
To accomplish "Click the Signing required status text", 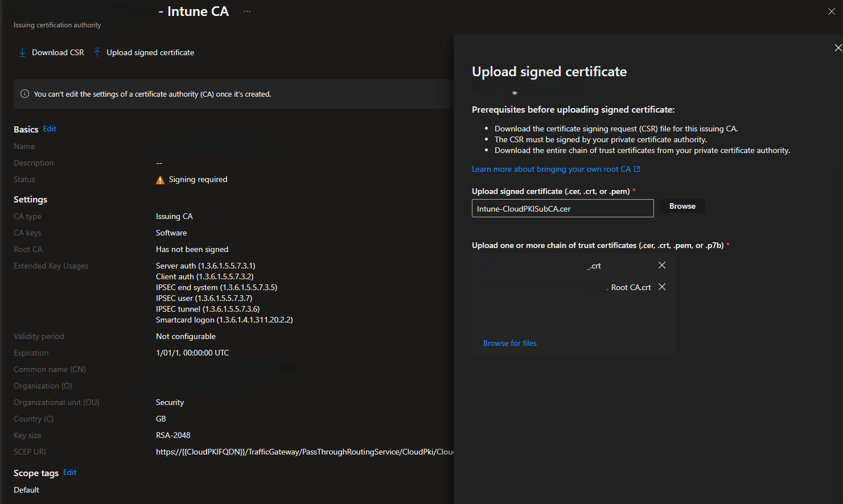I will (198, 180).
